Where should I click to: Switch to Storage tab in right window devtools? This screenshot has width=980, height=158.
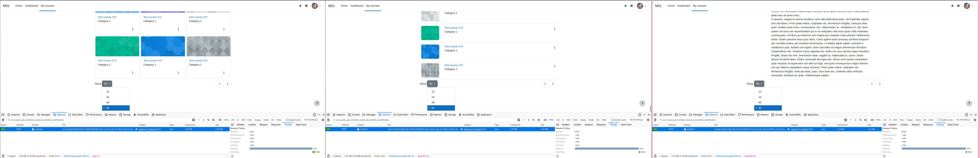777,115
